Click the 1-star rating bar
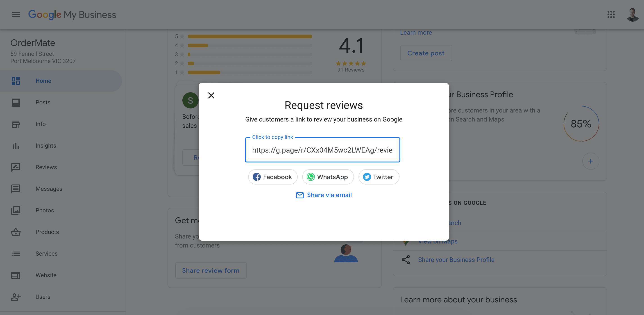 pyautogui.click(x=250, y=72)
